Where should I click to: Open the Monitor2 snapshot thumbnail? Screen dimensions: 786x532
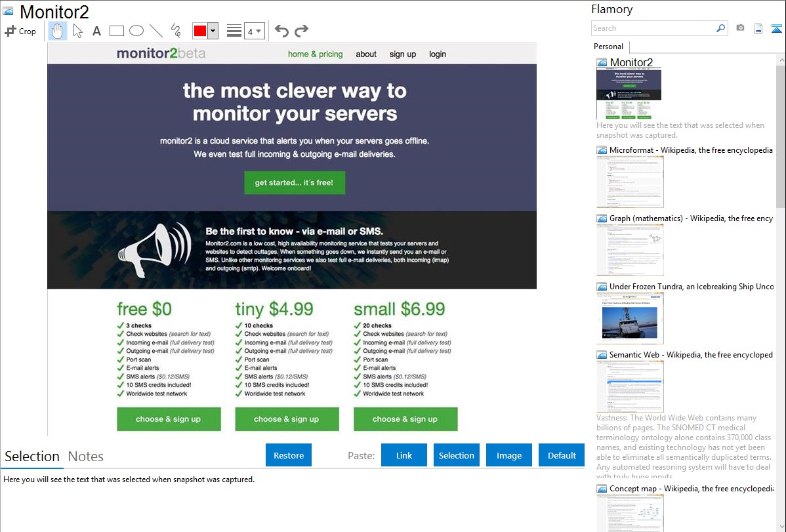[x=629, y=94]
